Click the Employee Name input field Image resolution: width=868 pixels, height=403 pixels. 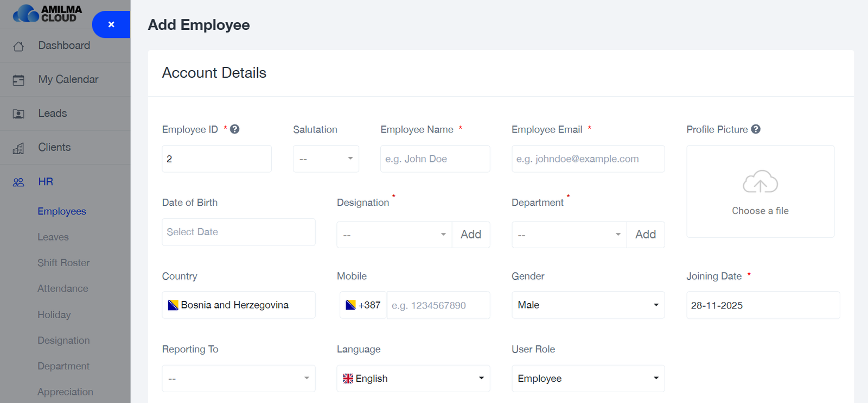pos(435,159)
